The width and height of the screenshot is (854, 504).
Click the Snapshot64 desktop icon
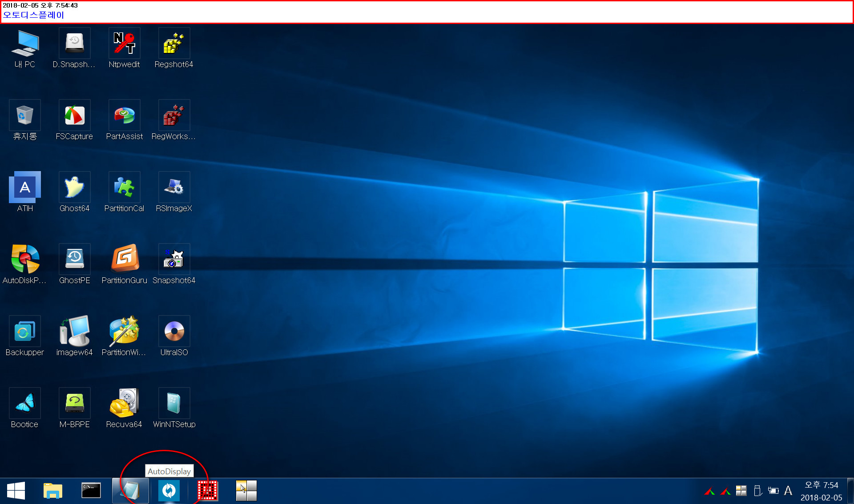pyautogui.click(x=174, y=264)
